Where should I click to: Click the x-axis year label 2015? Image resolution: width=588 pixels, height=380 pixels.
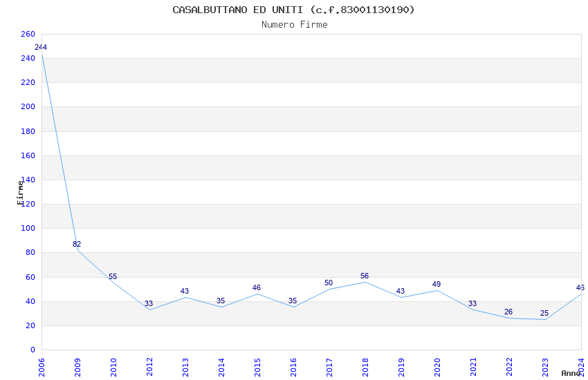pyautogui.click(x=257, y=368)
